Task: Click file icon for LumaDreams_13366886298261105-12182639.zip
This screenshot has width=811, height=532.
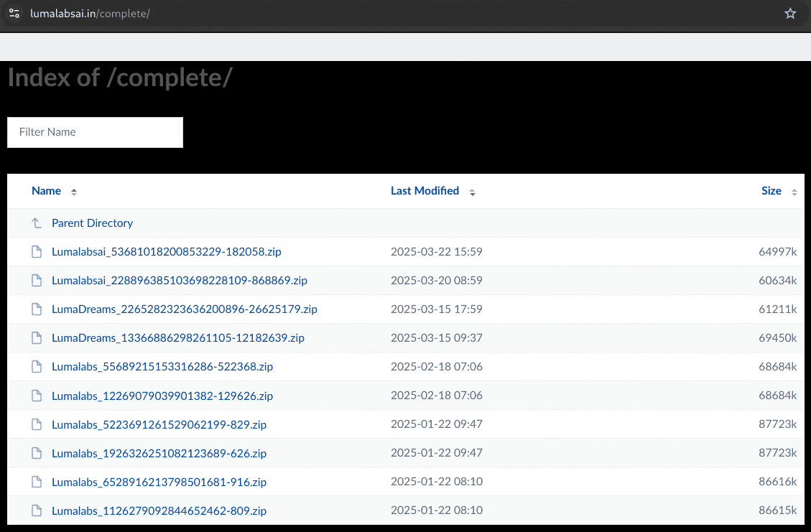Action: pos(37,337)
